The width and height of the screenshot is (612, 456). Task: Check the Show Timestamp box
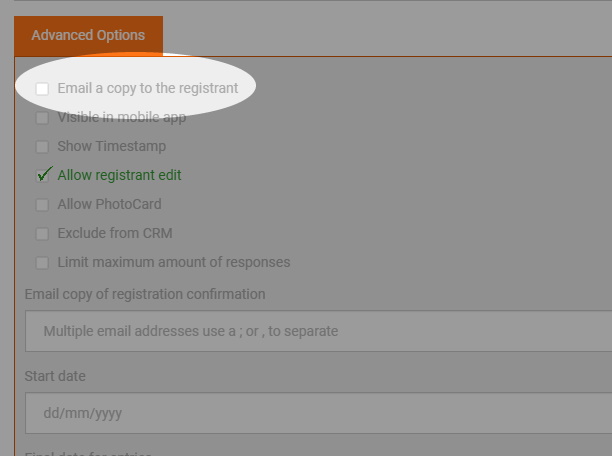pyautogui.click(x=42, y=147)
